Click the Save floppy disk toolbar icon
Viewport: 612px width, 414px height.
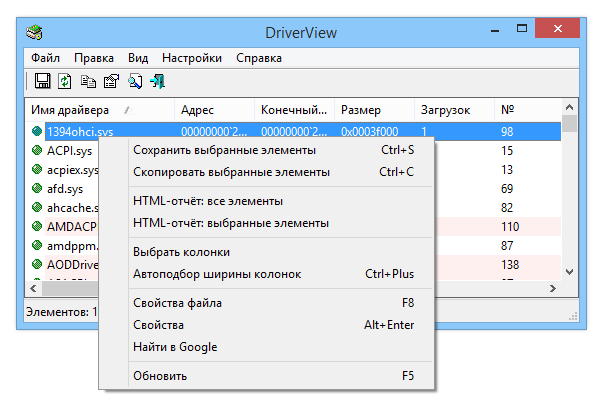click(43, 81)
